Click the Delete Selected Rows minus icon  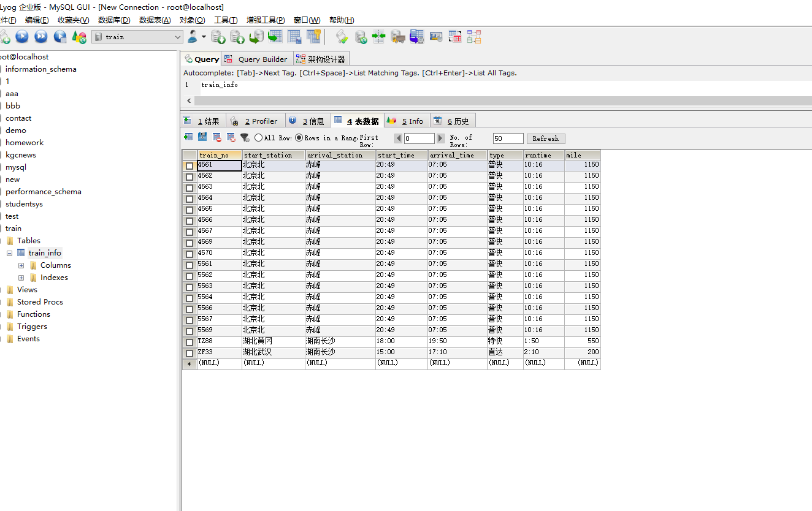pos(217,137)
